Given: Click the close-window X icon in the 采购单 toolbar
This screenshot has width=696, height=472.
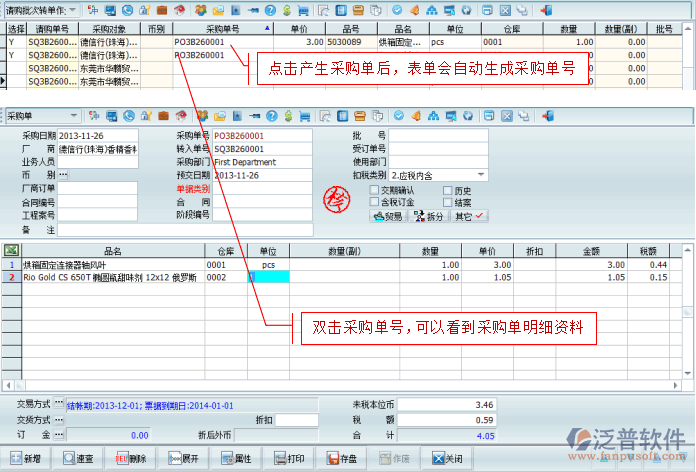Looking at the screenshot, I should [x=506, y=116].
